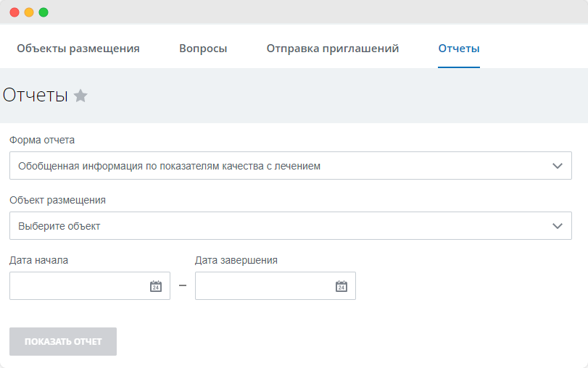Open the Выберите объект combo box
The width and height of the screenshot is (588, 368).
[291, 225]
